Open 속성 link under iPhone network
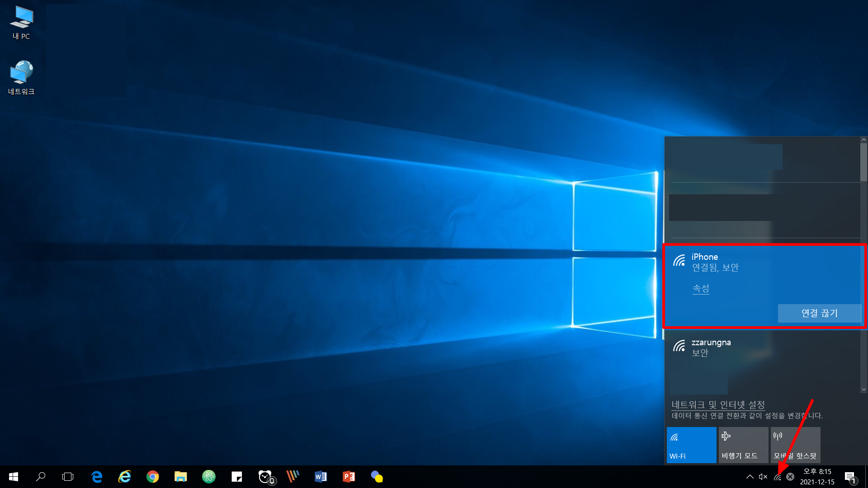Viewport: 868px width, 488px height. 701,288
